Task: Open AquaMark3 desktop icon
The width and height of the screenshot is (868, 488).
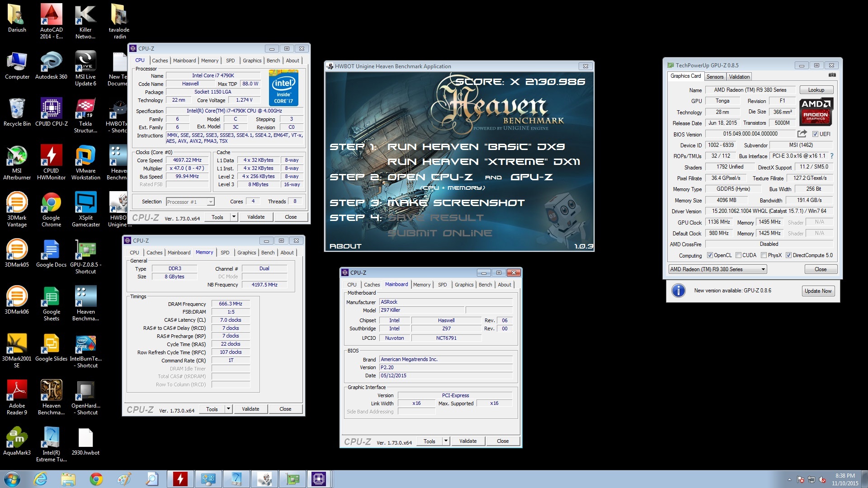Action: (x=17, y=441)
